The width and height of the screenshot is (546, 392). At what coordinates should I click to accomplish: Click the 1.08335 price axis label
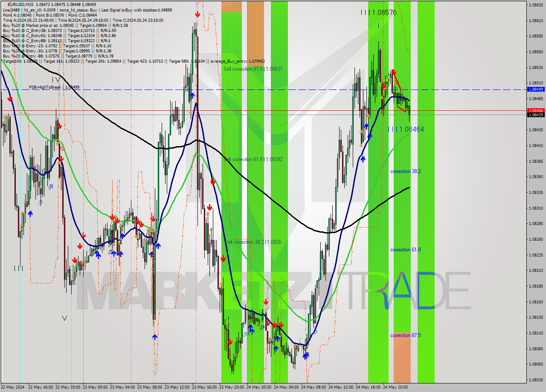click(535, 192)
